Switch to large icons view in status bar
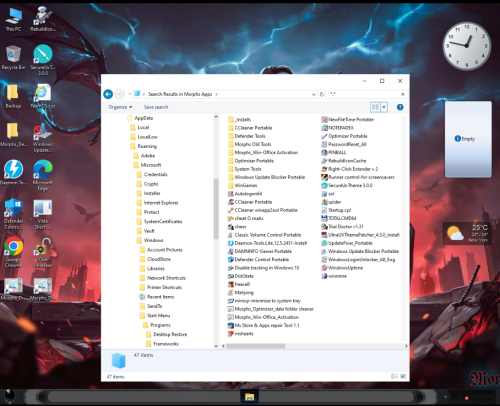The height and width of the screenshot is (406, 500). 403,376
